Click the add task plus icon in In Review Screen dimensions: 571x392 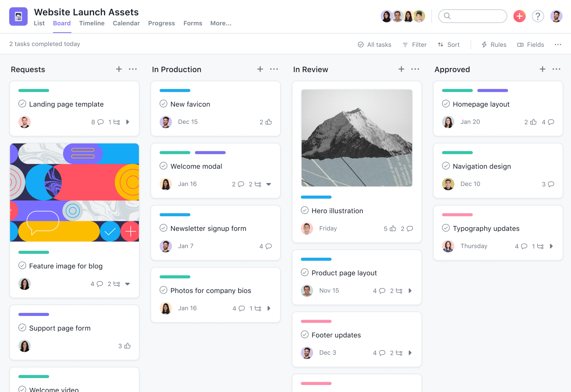pos(401,69)
